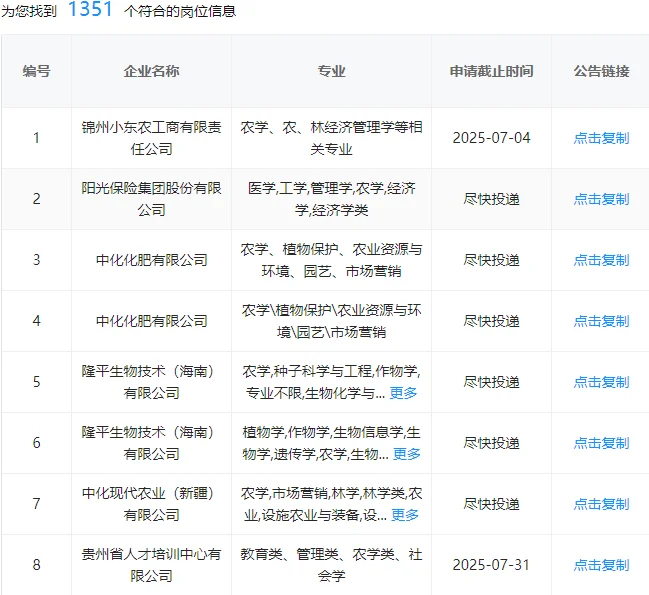Click row number 3
Image resolution: width=649 pixels, height=595 pixels.
coord(36,260)
